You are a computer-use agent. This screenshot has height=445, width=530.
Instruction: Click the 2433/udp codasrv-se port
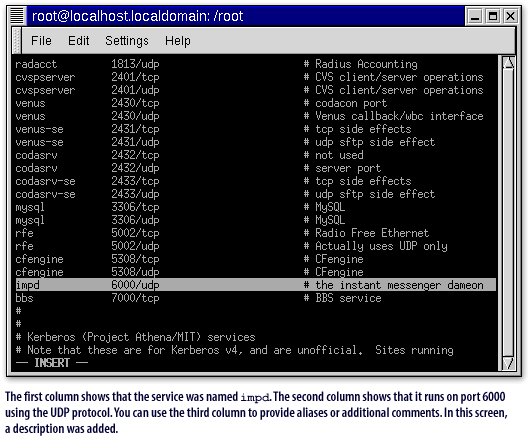tap(135, 194)
